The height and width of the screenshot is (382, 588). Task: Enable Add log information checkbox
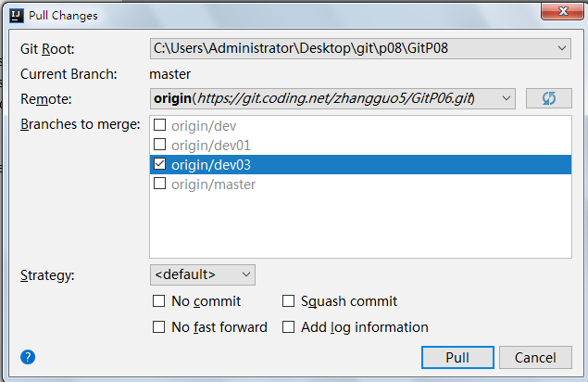[x=289, y=327]
